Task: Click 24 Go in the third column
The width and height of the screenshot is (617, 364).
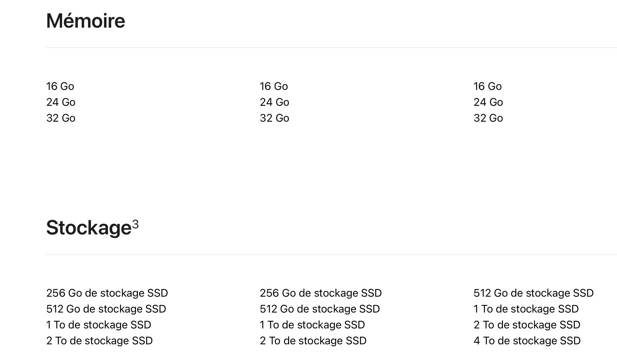Action: pyautogui.click(x=488, y=102)
